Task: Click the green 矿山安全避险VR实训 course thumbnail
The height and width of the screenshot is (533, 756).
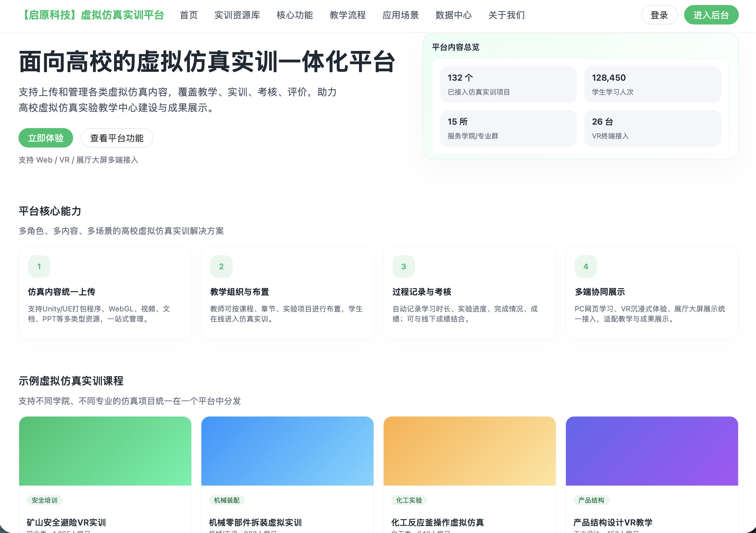Action: [x=105, y=451]
